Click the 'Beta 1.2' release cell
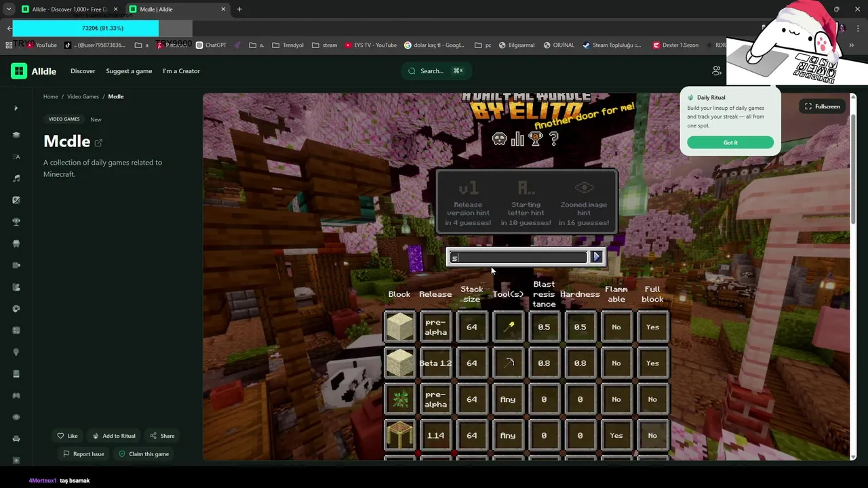 (435, 363)
